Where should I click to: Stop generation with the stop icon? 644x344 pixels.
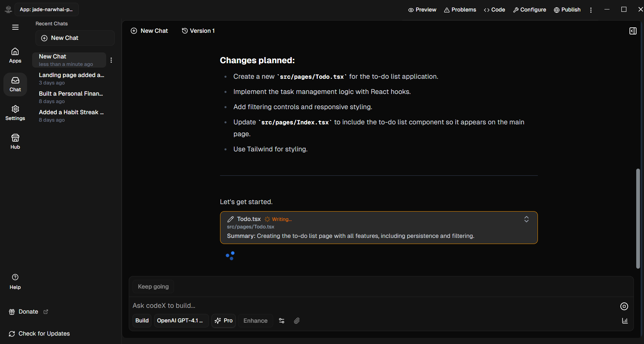(x=624, y=306)
